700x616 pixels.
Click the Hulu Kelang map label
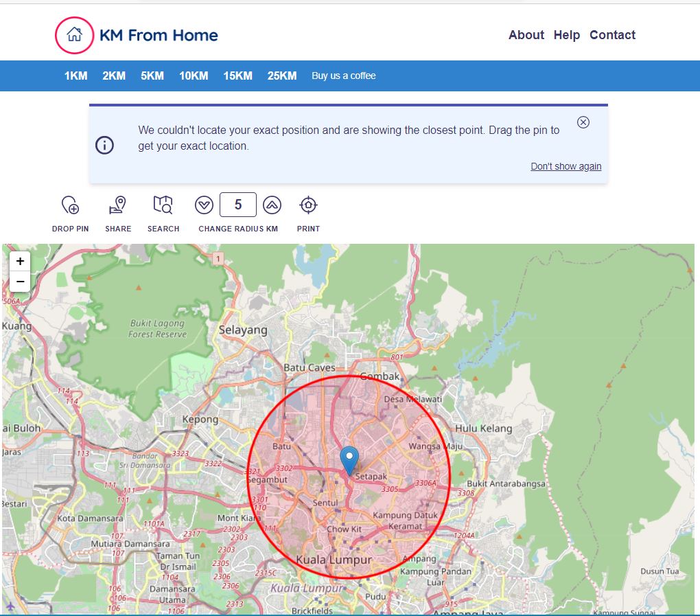pos(484,429)
